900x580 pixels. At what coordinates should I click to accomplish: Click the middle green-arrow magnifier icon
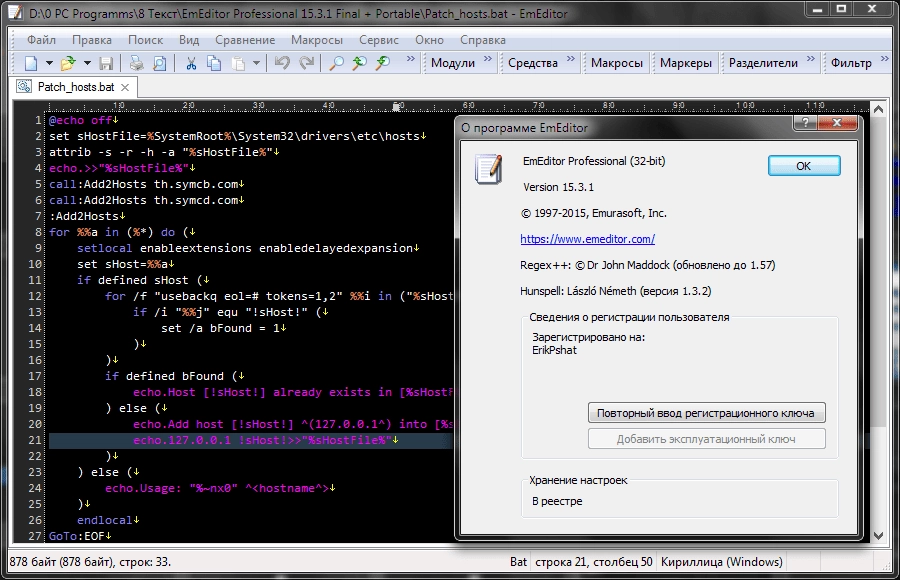[359, 63]
